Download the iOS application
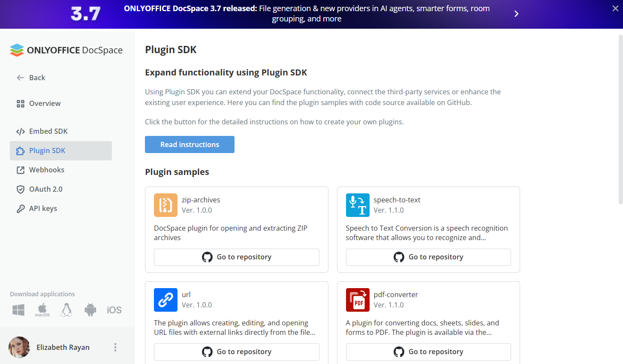This screenshot has height=364, width=623. click(x=114, y=310)
